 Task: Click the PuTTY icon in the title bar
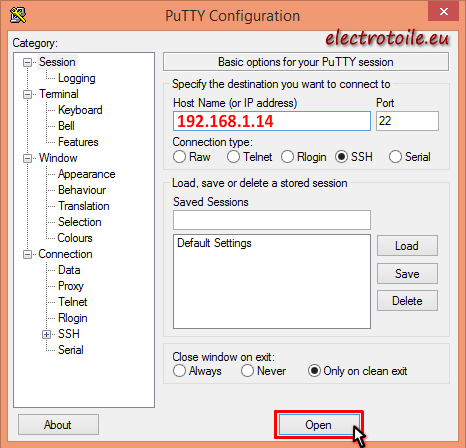[18, 15]
